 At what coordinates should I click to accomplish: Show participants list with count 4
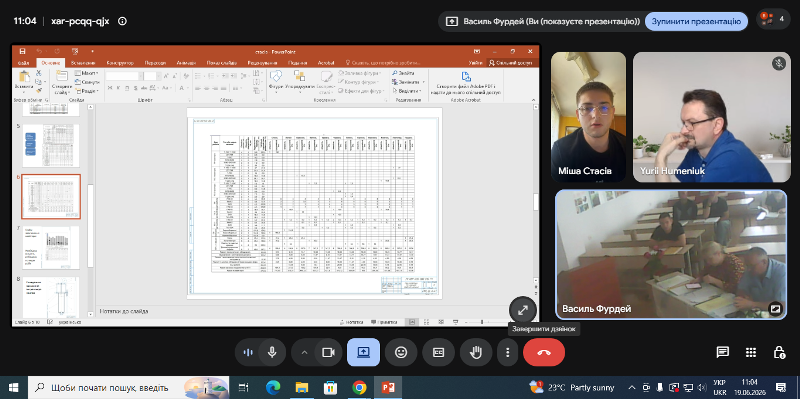773,20
